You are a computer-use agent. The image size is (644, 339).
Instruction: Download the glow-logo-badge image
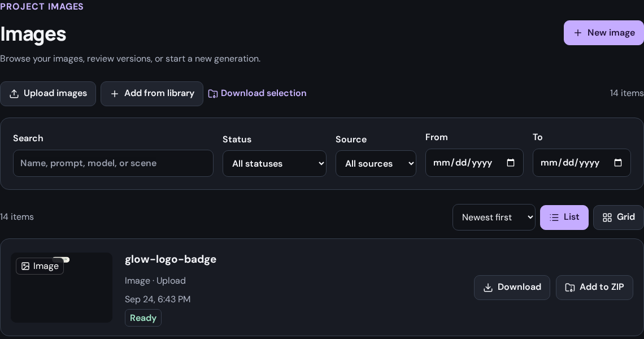[x=512, y=287]
